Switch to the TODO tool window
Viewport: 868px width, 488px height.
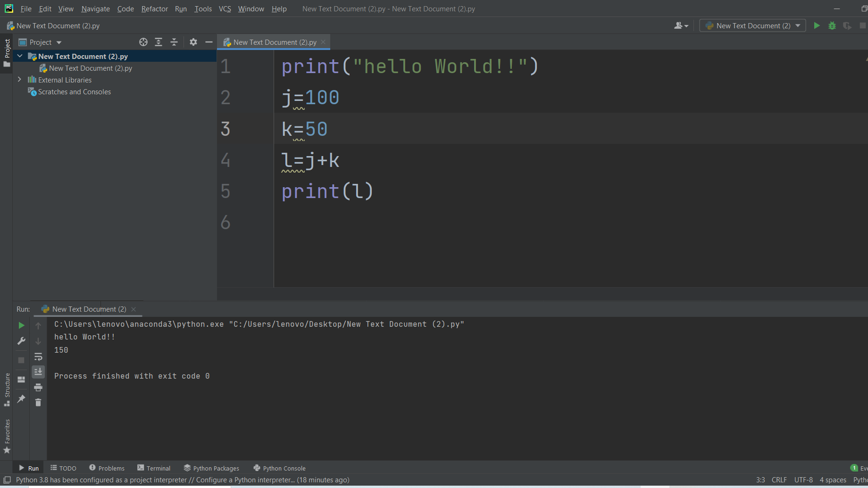click(x=63, y=468)
